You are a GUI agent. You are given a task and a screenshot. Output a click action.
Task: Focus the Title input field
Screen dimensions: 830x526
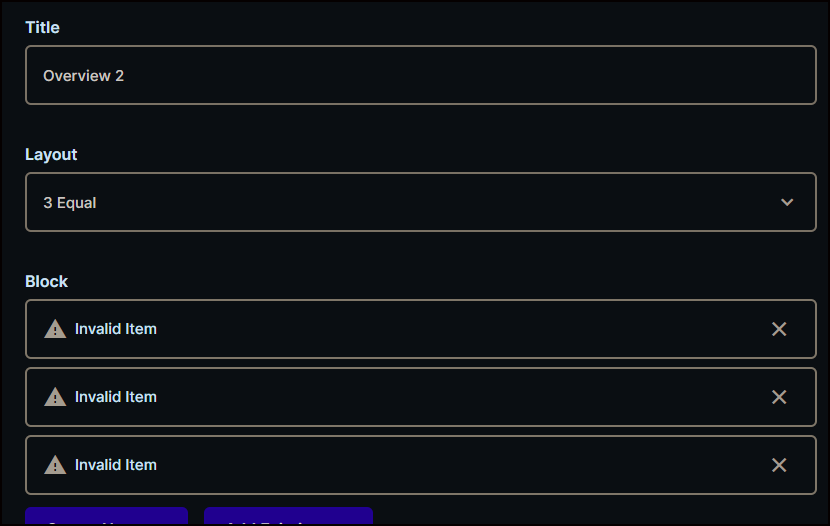[421, 75]
